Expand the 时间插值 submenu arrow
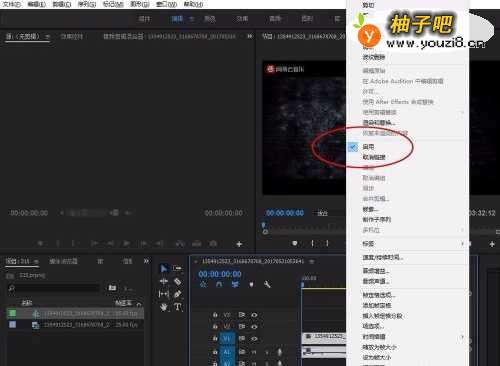The image size is (500, 366). pos(463,337)
